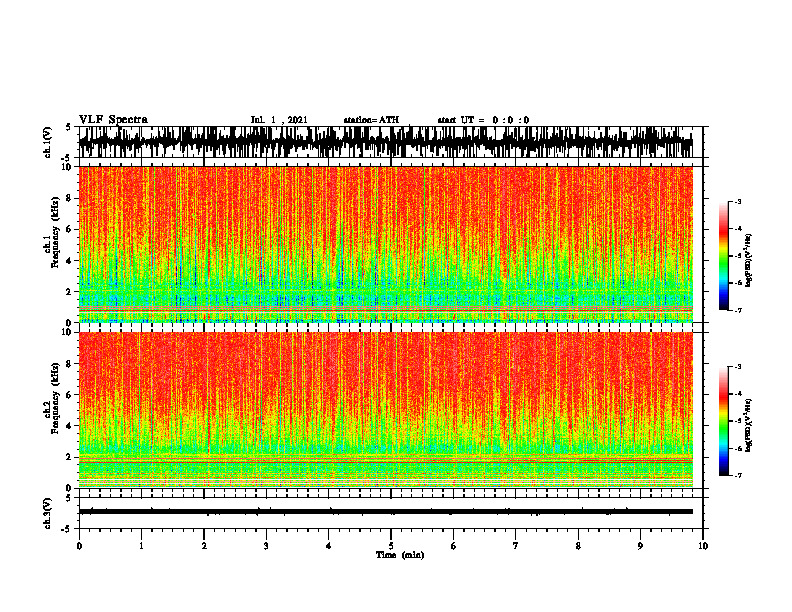Click the "ch.1(V)" waveform axis label
Image resolution: width=792 pixels, height=612 pixels.
[47, 142]
